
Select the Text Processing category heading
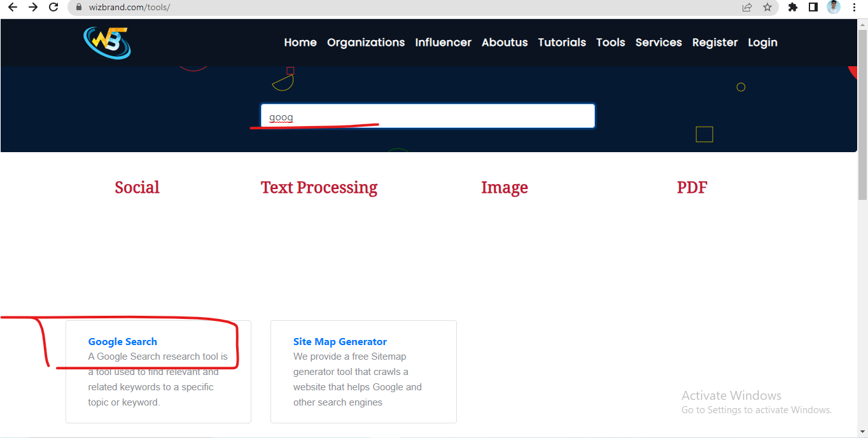click(319, 187)
